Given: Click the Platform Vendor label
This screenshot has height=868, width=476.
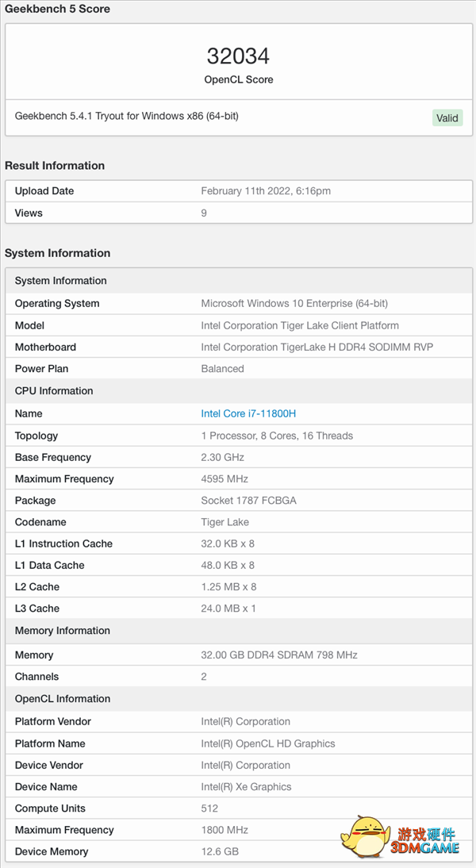Looking at the screenshot, I should (52, 721).
